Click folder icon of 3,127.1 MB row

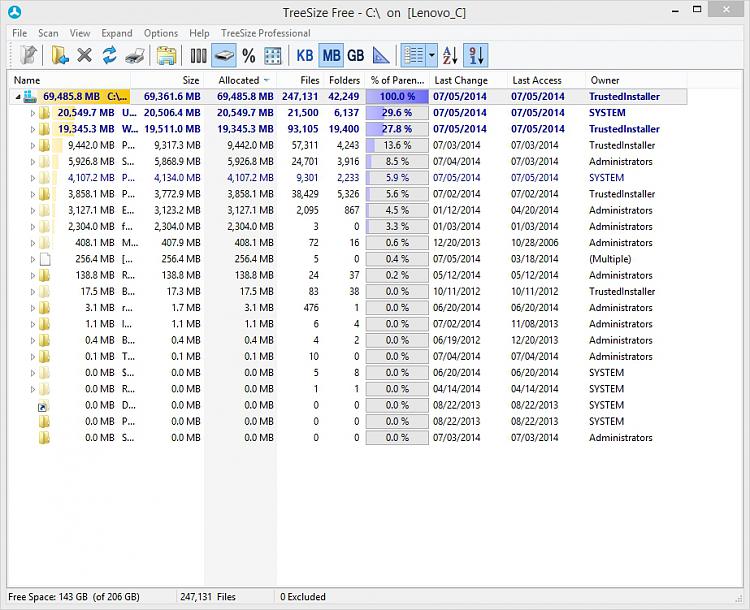tap(44, 211)
